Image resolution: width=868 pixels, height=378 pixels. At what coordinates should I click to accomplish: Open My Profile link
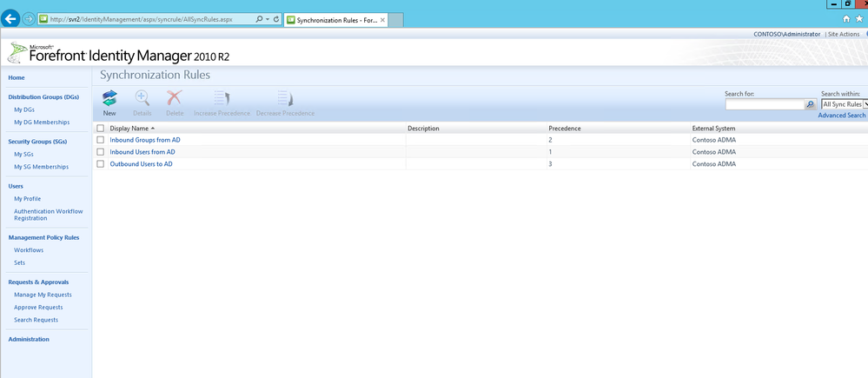(x=28, y=199)
